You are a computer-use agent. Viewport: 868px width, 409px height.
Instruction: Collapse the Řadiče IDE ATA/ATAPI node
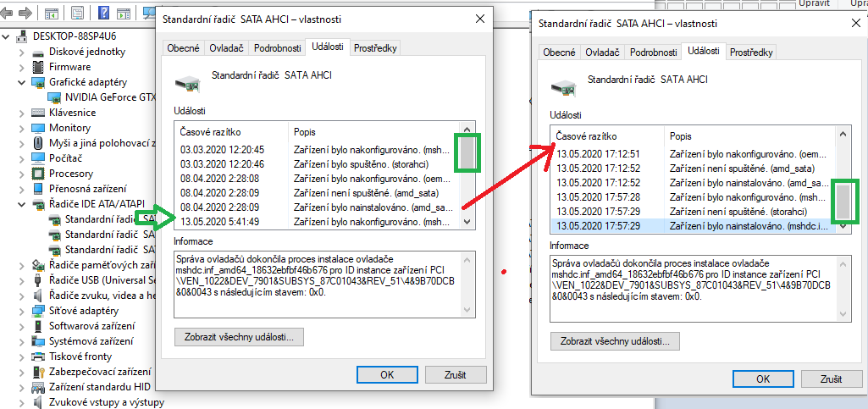coord(22,204)
